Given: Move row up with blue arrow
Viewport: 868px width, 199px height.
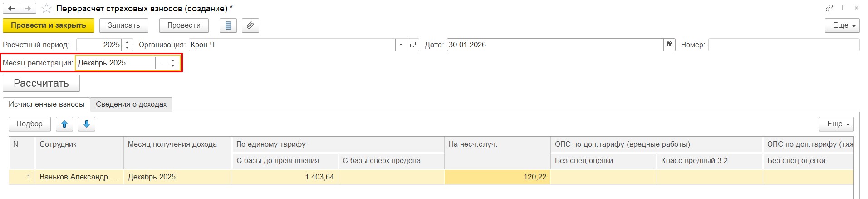Looking at the screenshot, I should pyautogui.click(x=64, y=124).
